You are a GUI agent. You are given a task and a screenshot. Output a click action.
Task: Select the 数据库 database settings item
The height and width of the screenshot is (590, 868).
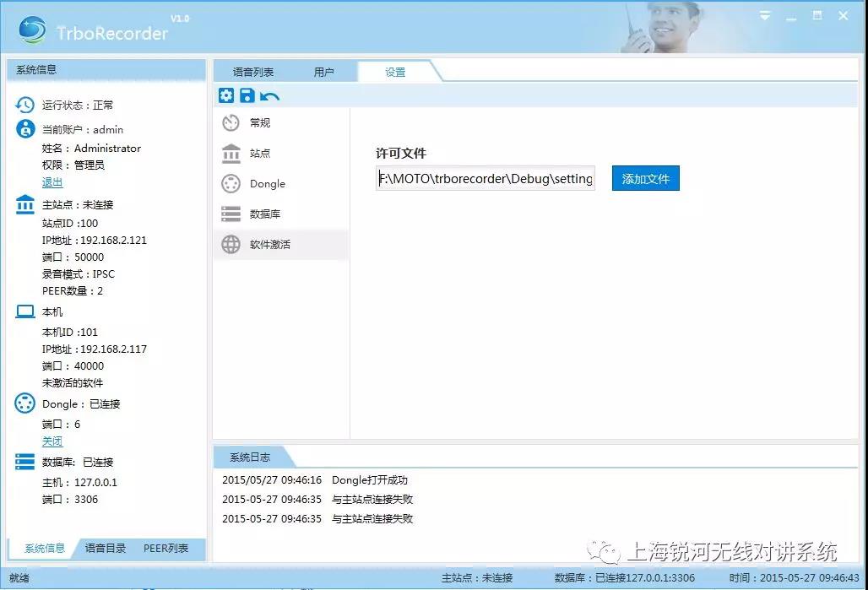[264, 214]
